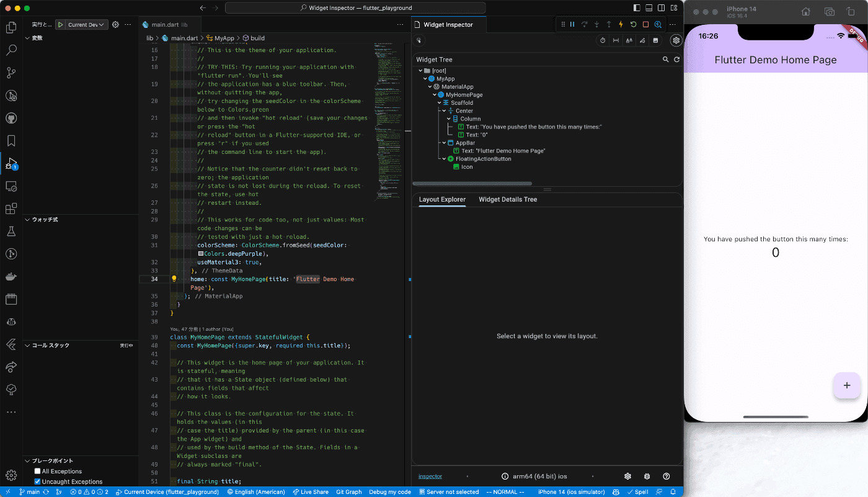This screenshot has height=497, width=868.
Task: Open launch.json via debug gear icon
Action: click(115, 25)
